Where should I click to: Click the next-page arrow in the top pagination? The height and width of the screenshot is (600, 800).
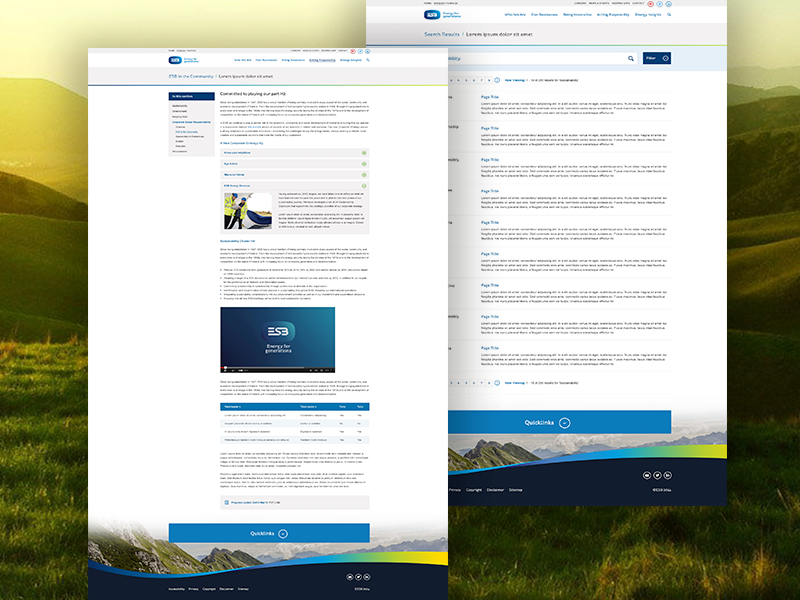(497, 80)
